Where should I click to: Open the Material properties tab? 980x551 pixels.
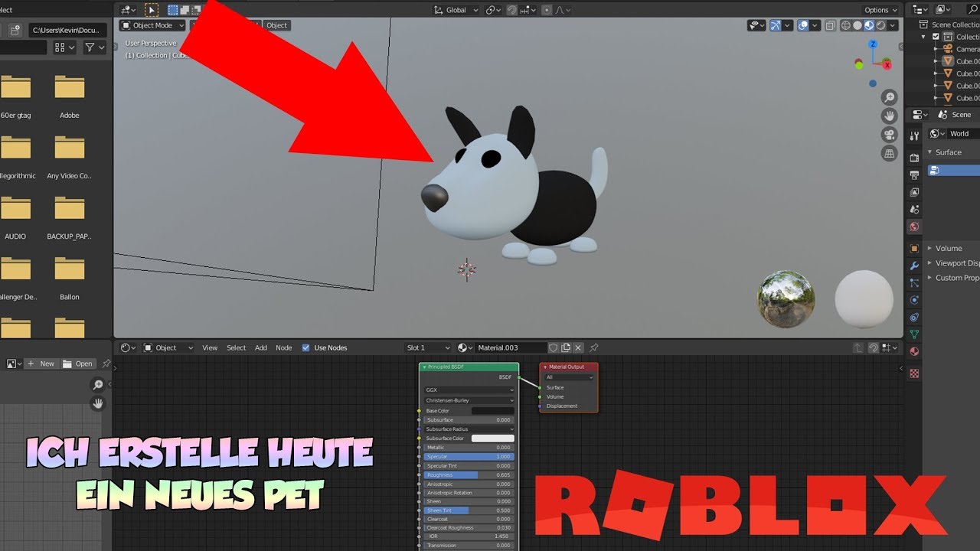pos(914,351)
